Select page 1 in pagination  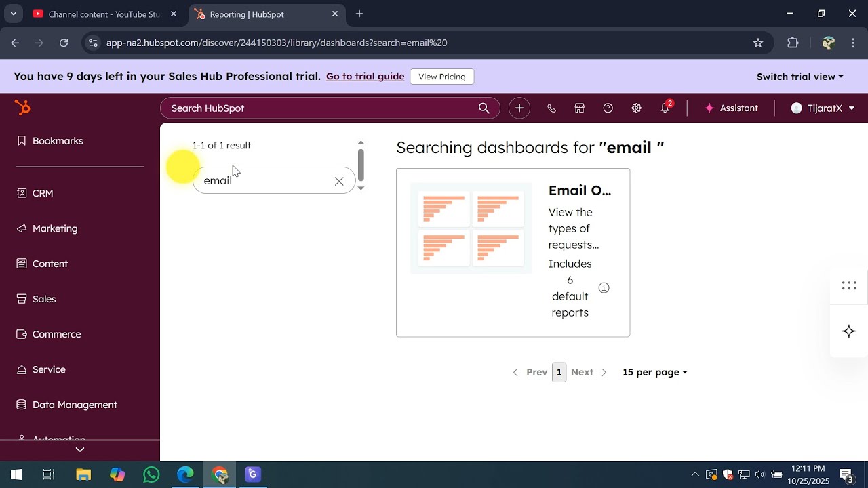click(x=559, y=372)
